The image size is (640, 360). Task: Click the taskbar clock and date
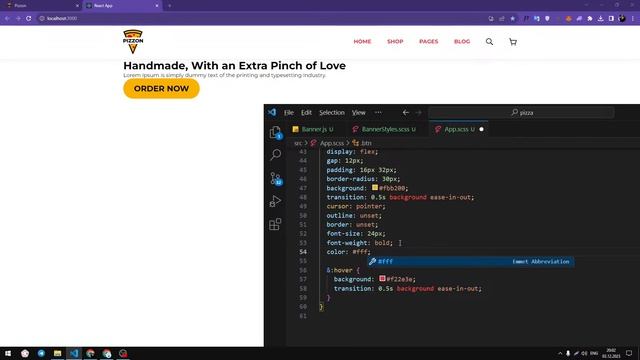tap(611, 353)
